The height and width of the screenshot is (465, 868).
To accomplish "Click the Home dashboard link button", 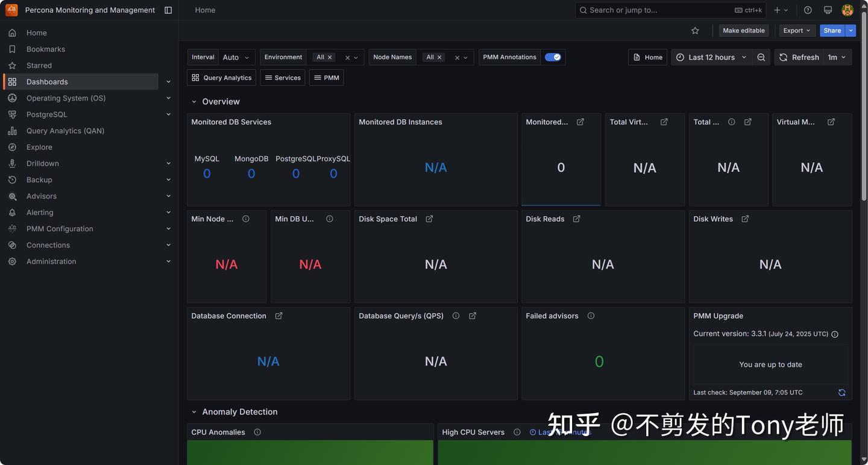I will (x=647, y=57).
